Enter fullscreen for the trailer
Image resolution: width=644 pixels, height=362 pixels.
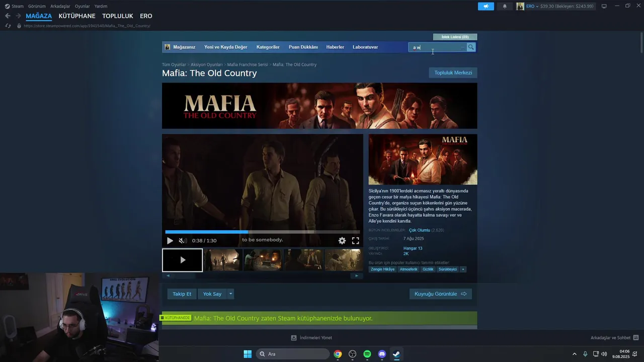point(355,241)
